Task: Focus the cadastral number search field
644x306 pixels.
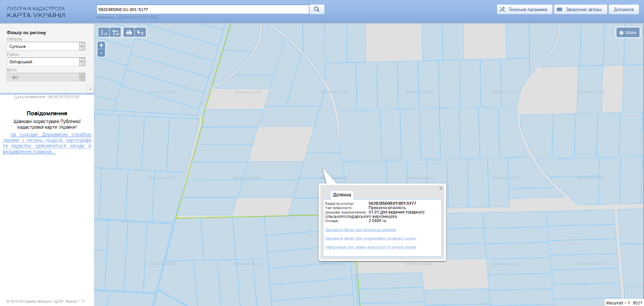Action: click(x=203, y=9)
